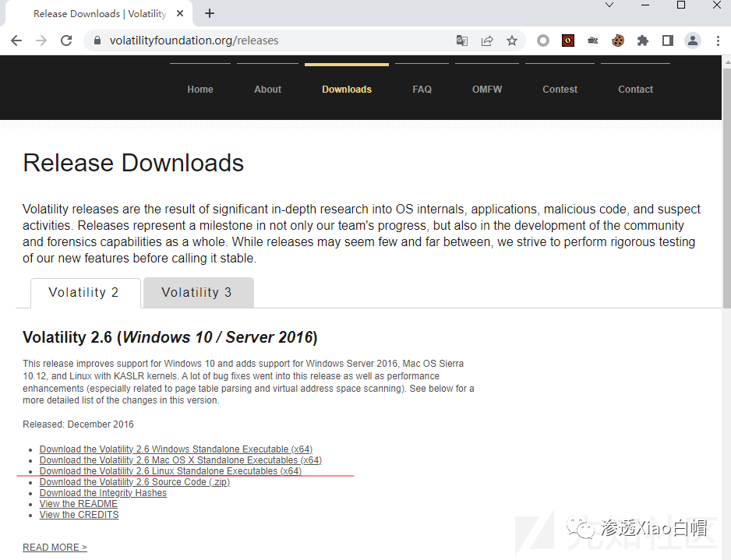Click the Release Downloads heading
This screenshot has height=560, width=731.
[133, 163]
